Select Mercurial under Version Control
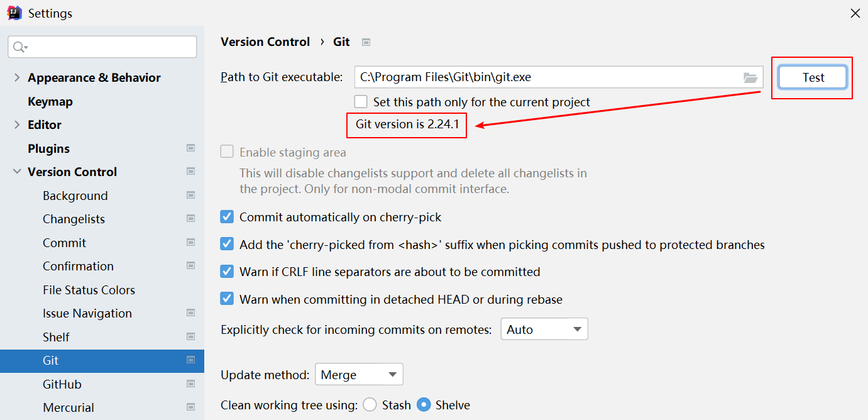Viewport: 868px width, 420px height. coord(69,407)
